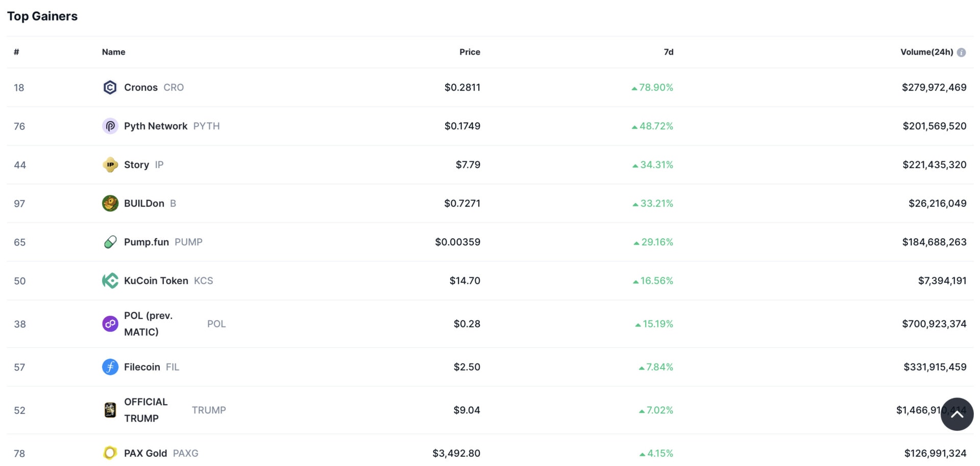
Task: Open the Cronos coin name link
Action: [141, 87]
